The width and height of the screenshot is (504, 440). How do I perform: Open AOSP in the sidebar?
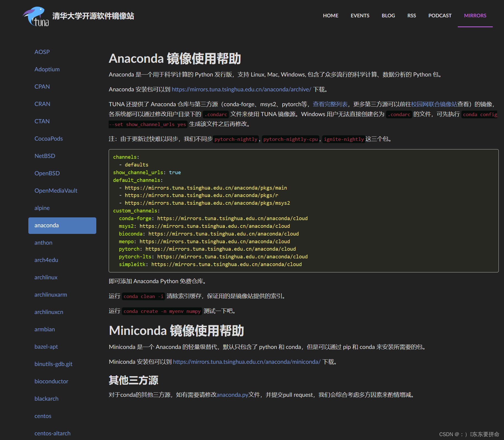[42, 52]
